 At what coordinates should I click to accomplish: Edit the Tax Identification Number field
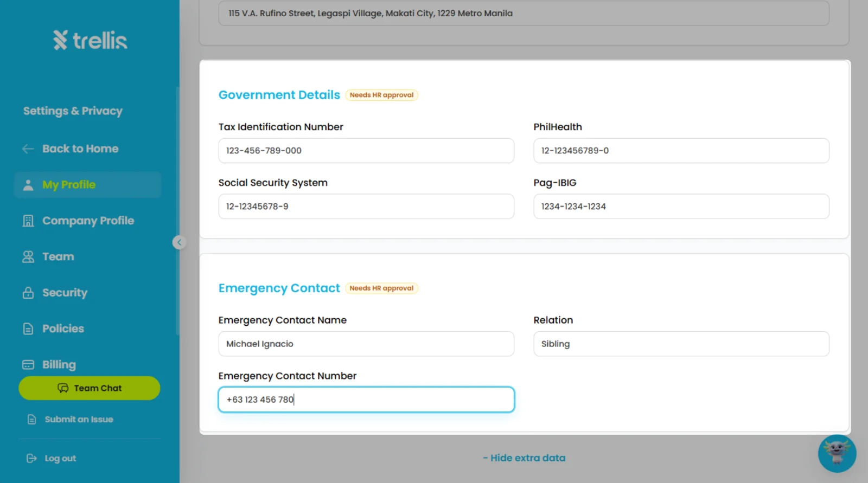coord(366,151)
